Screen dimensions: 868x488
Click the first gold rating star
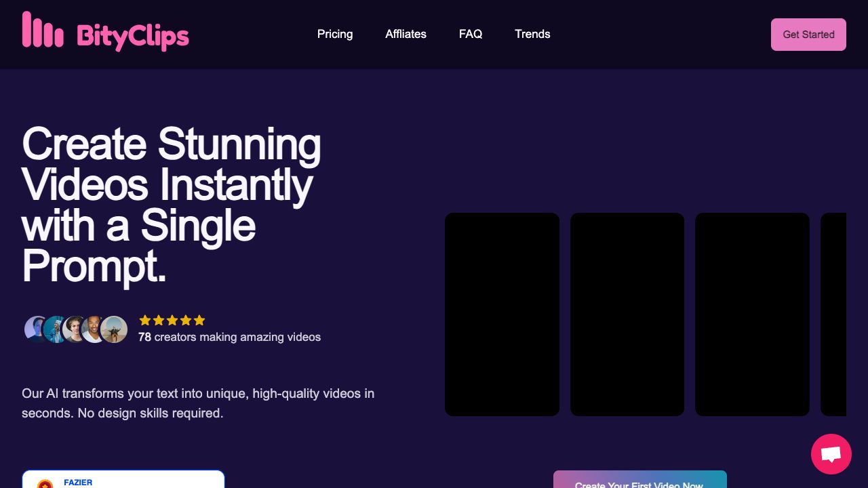(x=145, y=321)
